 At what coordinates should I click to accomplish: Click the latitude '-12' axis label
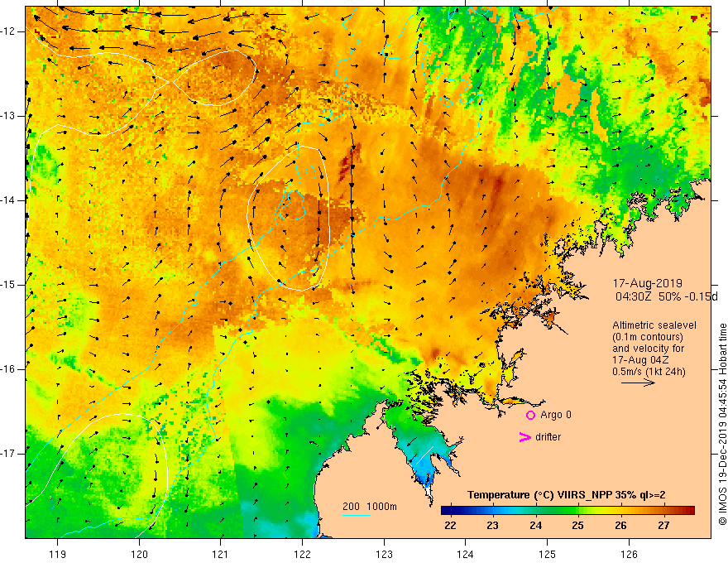point(9,31)
